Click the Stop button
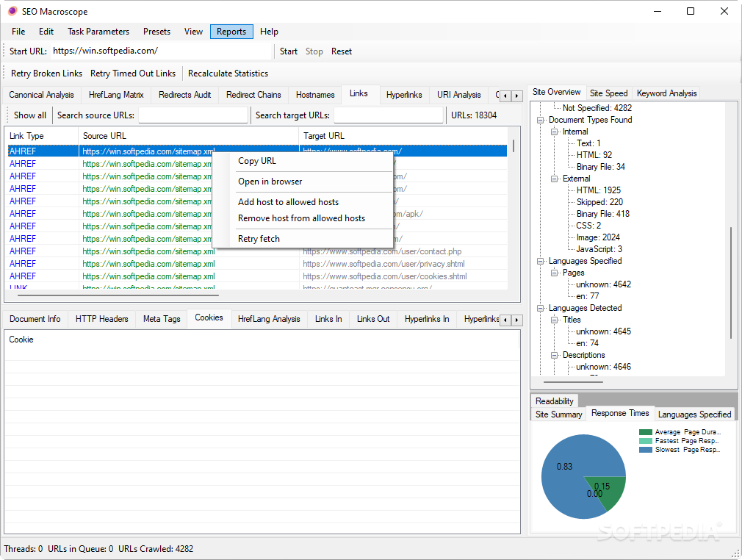 pyautogui.click(x=314, y=51)
